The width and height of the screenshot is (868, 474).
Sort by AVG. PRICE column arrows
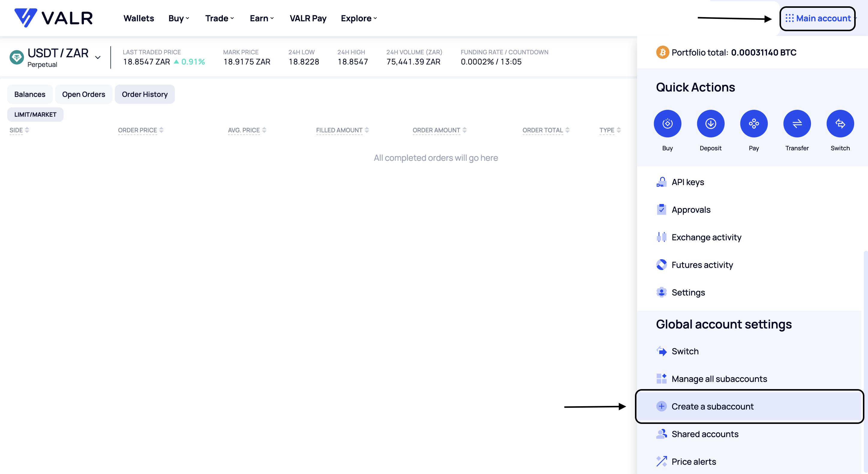[x=264, y=130]
